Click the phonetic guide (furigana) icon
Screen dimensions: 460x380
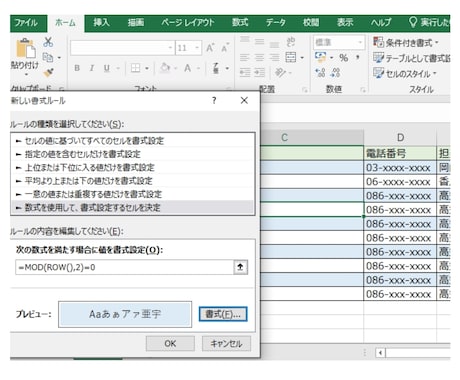coord(216,68)
